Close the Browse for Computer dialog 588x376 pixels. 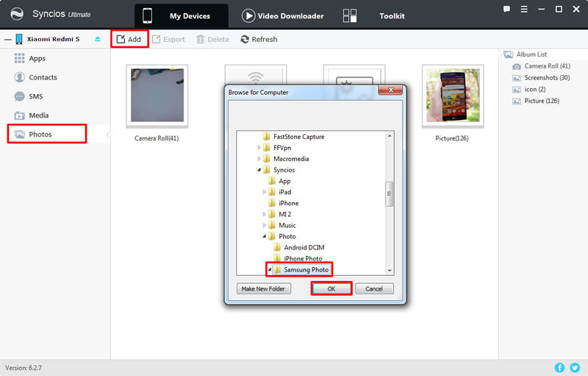tap(390, 90)
